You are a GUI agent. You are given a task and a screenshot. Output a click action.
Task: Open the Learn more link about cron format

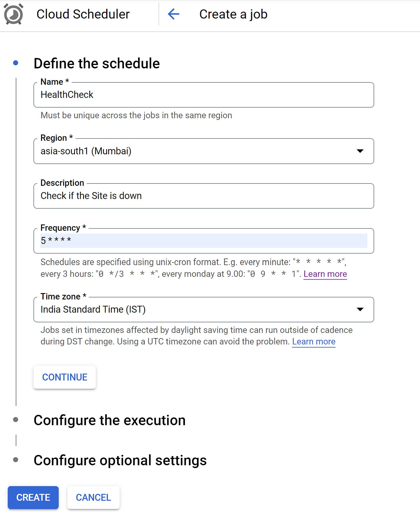pyautogui.click(x=325, y=274)
